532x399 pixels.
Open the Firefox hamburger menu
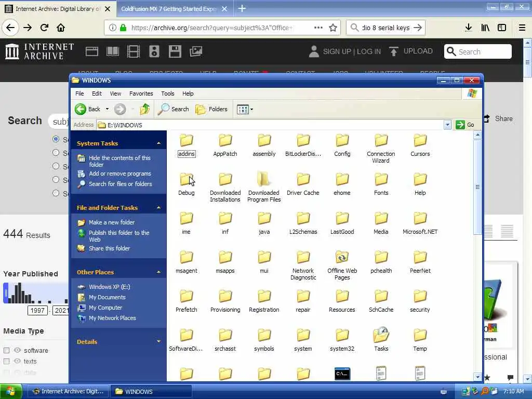coord(522,28)
